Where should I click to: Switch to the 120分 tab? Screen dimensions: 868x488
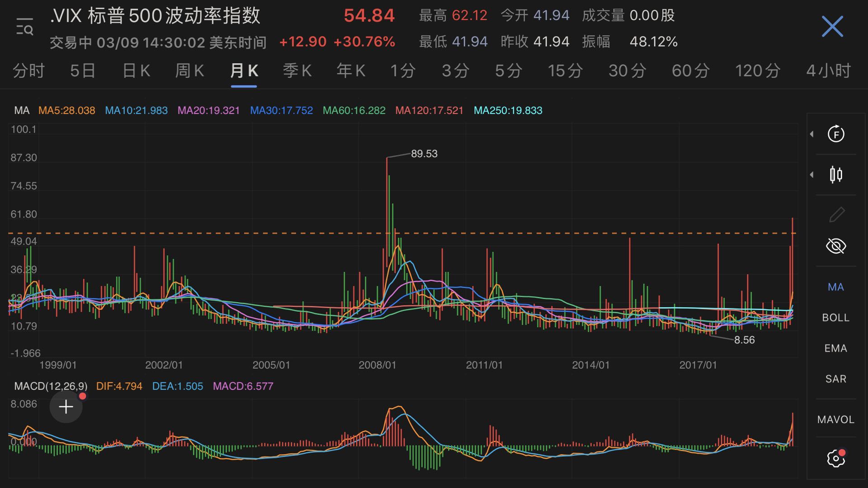758,71
